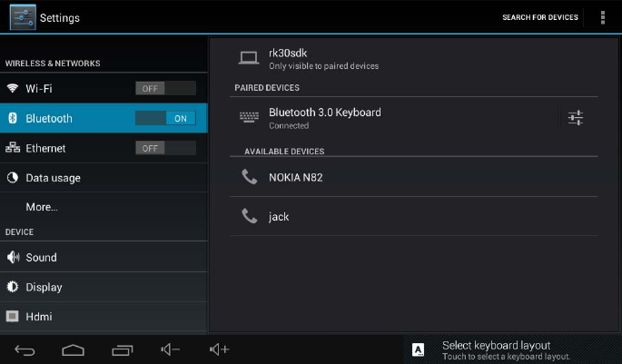Screen dimensions: 622x364
Task: Select the Wi-Fi label in sidebar
Action: point(39,88)
